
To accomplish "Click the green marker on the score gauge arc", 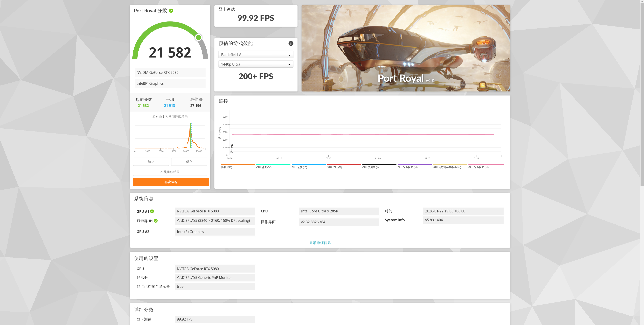I will pos(198,37).
